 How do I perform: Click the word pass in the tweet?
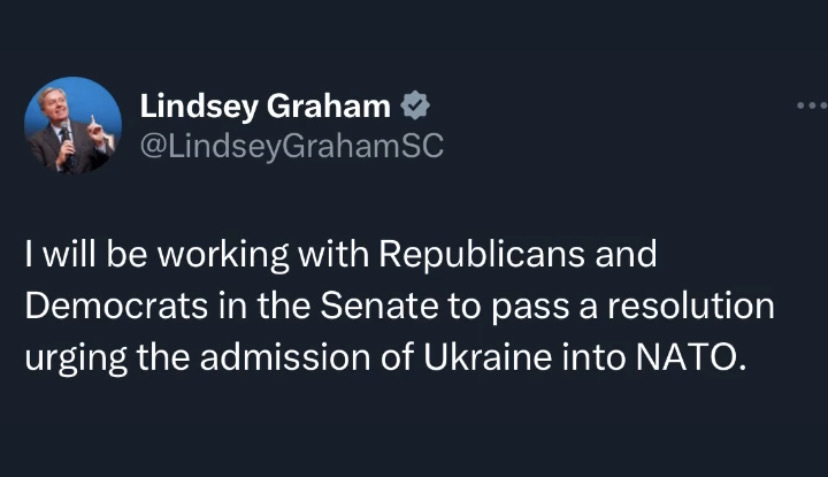pyautogui.click(x=530, y=308)
